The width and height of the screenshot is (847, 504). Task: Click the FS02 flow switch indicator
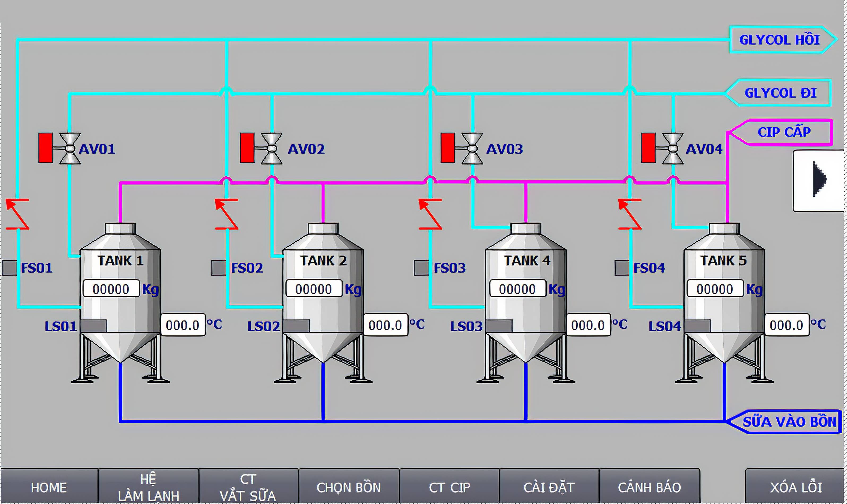coord(219,268)
